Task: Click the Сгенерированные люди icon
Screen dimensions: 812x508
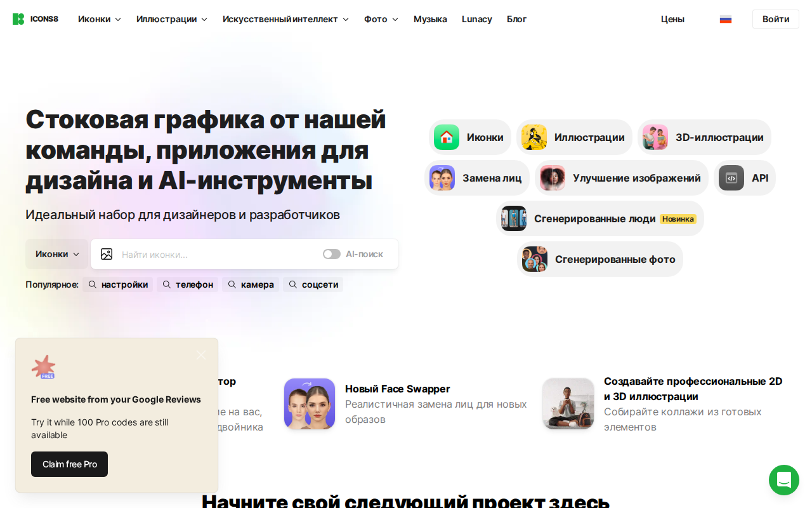Action: coord(514,218)
